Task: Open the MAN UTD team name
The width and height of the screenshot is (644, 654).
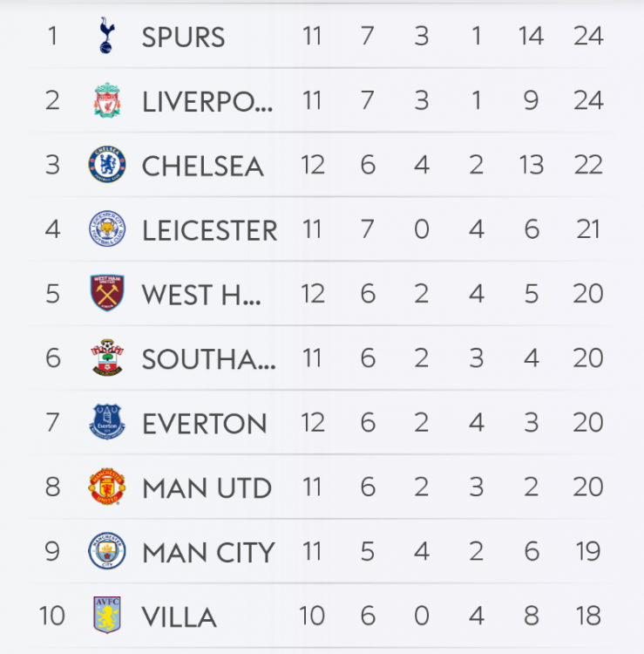Action: point(207,488)
